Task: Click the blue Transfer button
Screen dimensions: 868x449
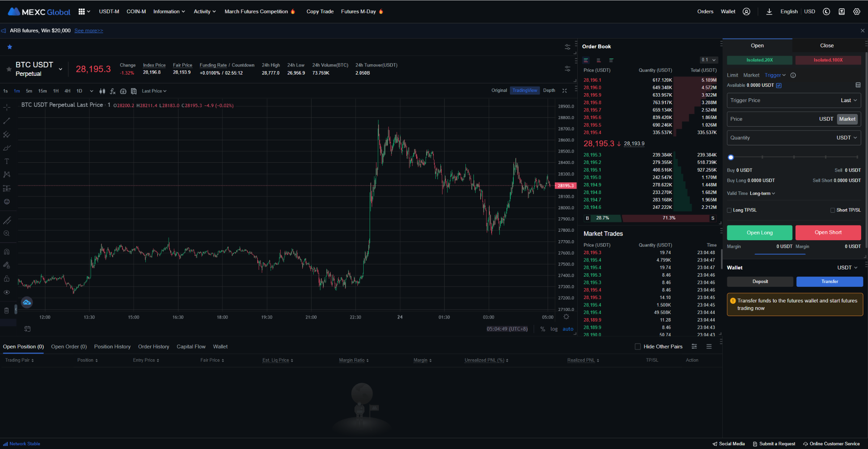Action: click(829, 282)
